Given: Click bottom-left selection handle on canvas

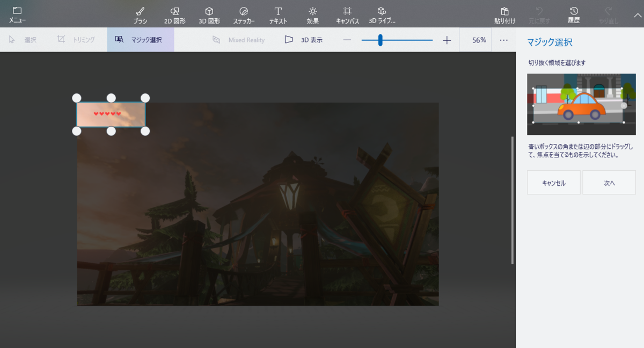Looking at the screenshot, I should click(x=77, y=131).
